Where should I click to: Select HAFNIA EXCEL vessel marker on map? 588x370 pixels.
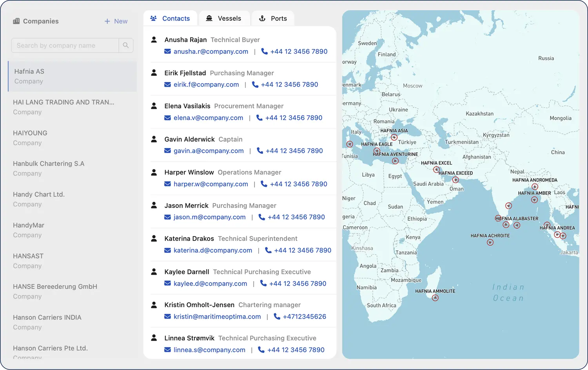point(436,170)
